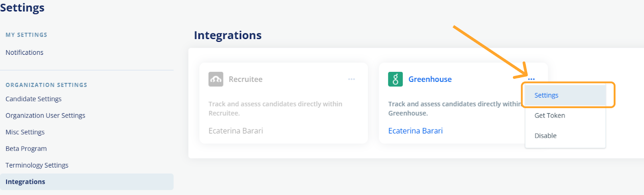Click the Greenhouse integration title
The height and width of the screenshot is (195, 644).
point(430,79)
